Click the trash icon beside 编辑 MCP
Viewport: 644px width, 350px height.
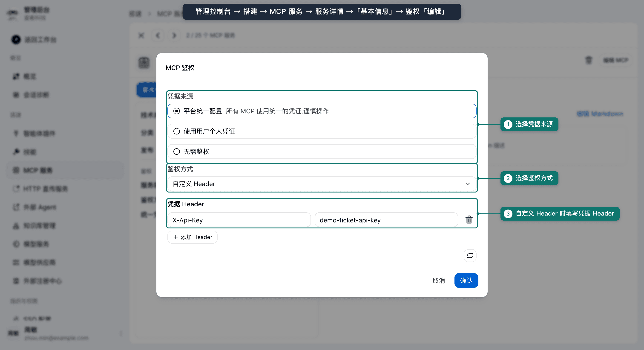coord(589,60)
